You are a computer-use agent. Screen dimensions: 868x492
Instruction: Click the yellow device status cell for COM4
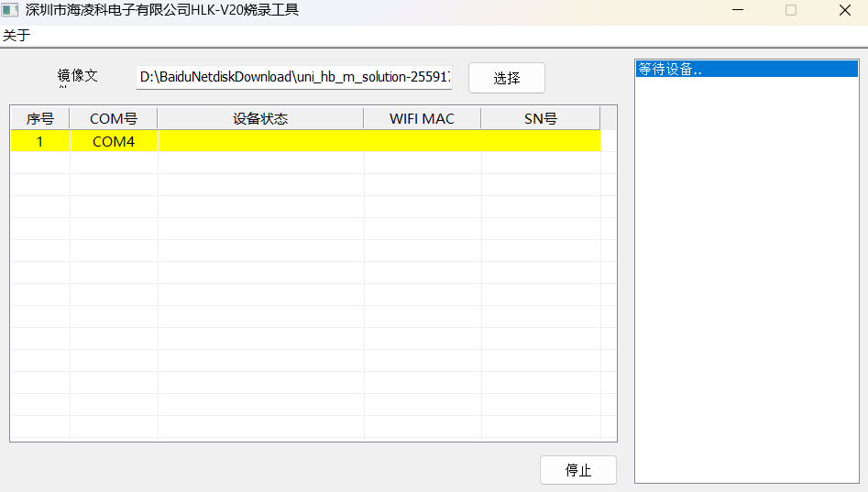click(260, 142)
